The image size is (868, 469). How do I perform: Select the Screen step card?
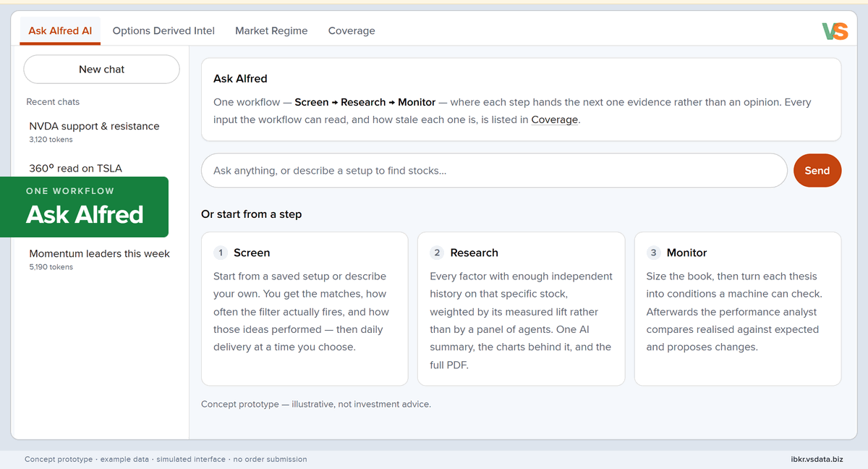point(305,309)
